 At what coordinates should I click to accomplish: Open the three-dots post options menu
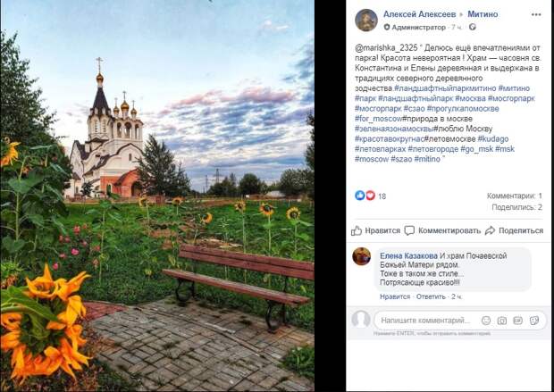[536, 15]
